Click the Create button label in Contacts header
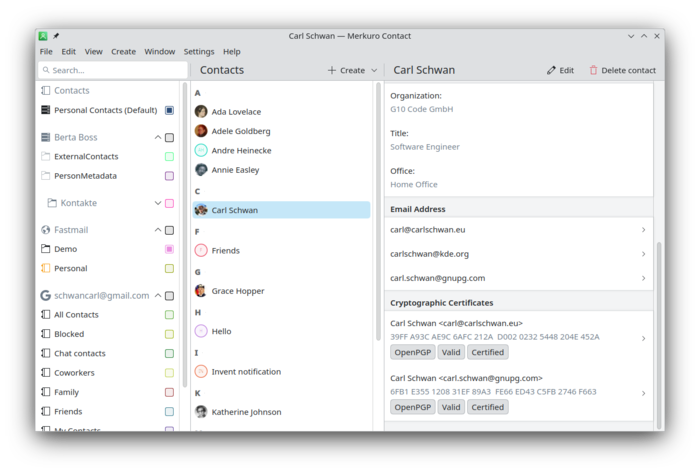This screenshot has width=700, height=473. point(352,71)
